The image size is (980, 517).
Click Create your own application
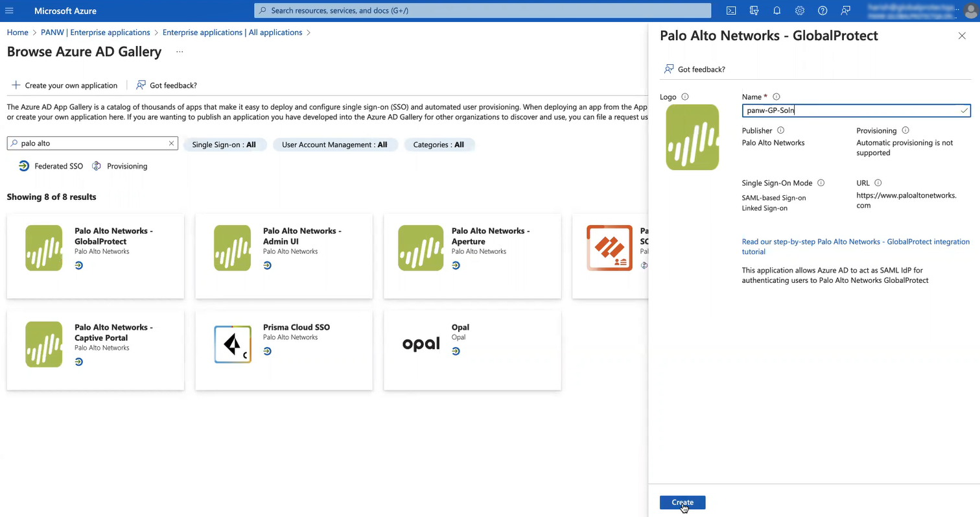(x=65, y=85)
